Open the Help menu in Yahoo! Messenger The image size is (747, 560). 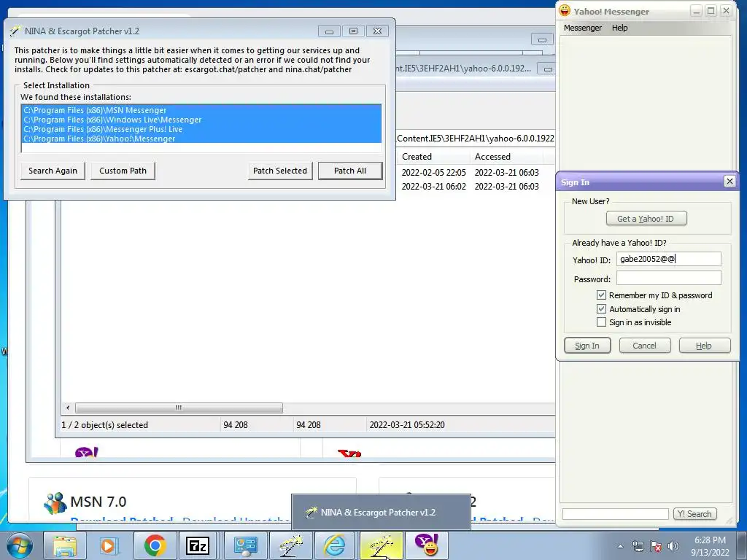(x=620, y=28)
